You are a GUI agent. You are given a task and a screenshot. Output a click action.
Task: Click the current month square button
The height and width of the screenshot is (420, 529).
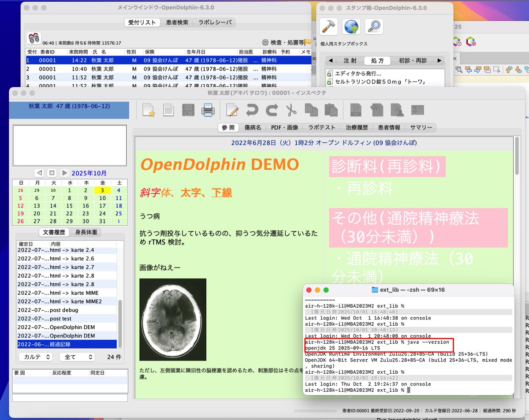coord(52,173)
